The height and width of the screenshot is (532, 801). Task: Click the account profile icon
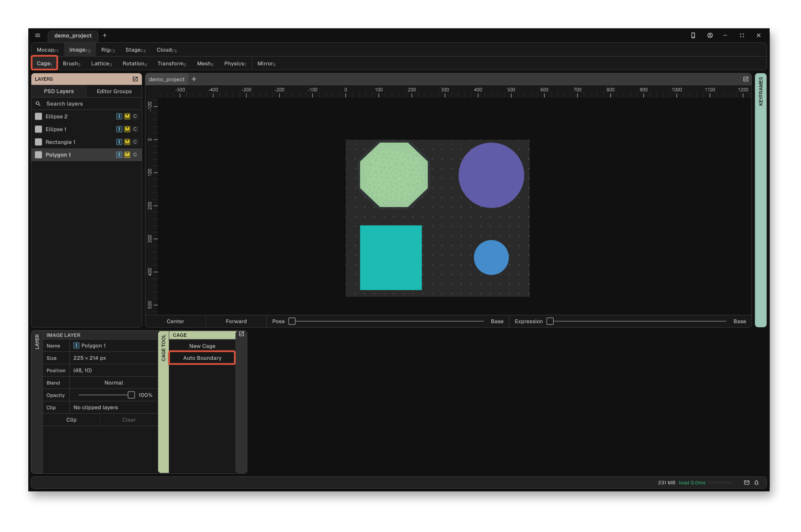[710, 35]
